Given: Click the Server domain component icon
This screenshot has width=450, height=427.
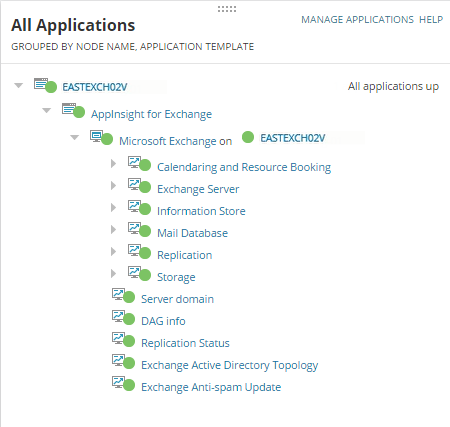Looking at the screenshot, I should click(123, 296).
